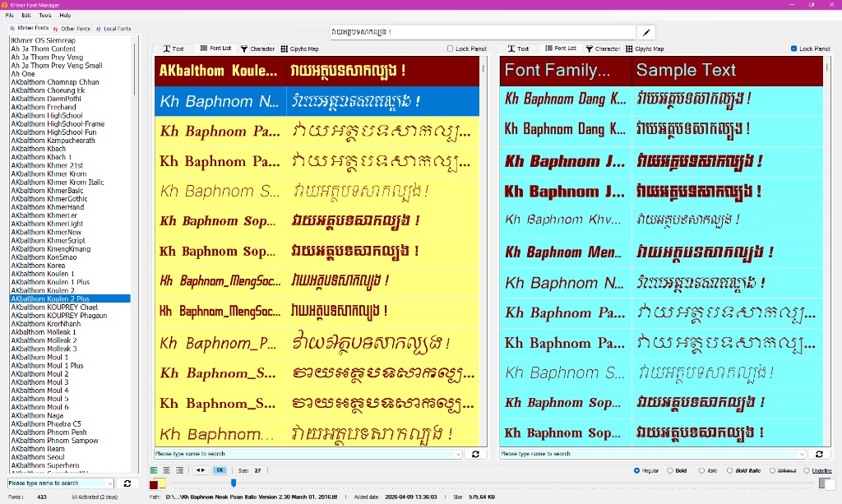This screenshot has width=842, height=504.
Task: Select the align center icon
Action: tap(166, 470)
